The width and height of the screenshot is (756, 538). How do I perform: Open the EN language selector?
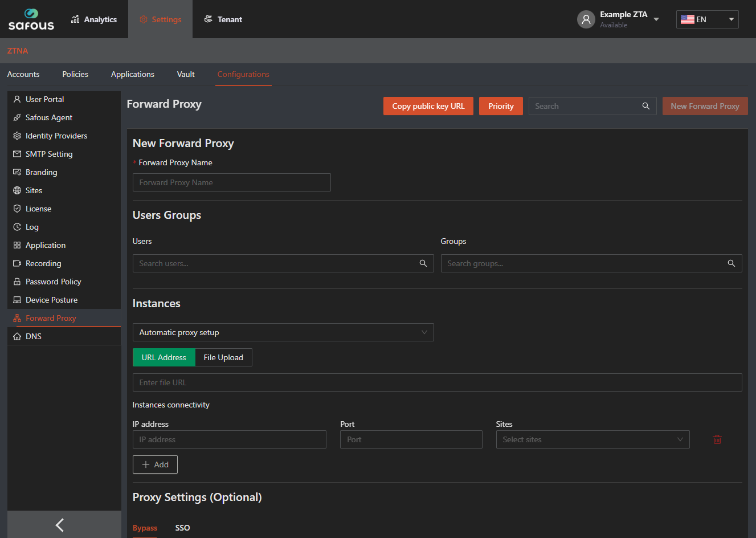(707, 19)
